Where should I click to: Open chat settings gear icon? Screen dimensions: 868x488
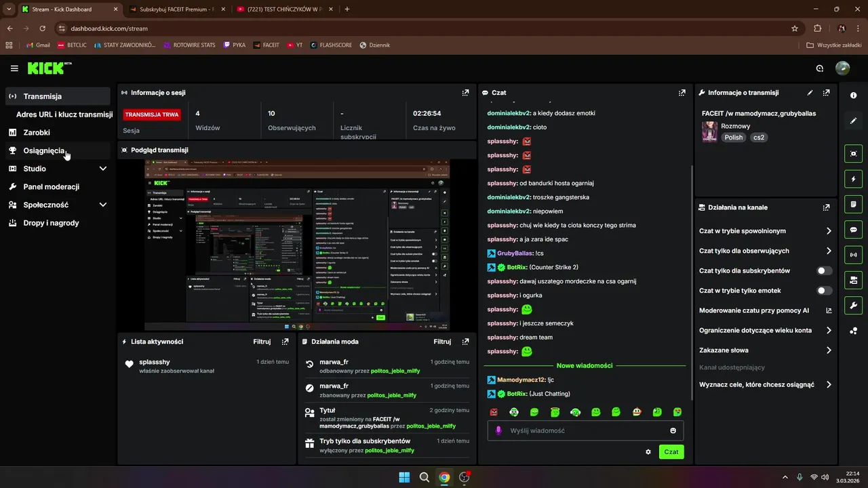click(648, 452)
